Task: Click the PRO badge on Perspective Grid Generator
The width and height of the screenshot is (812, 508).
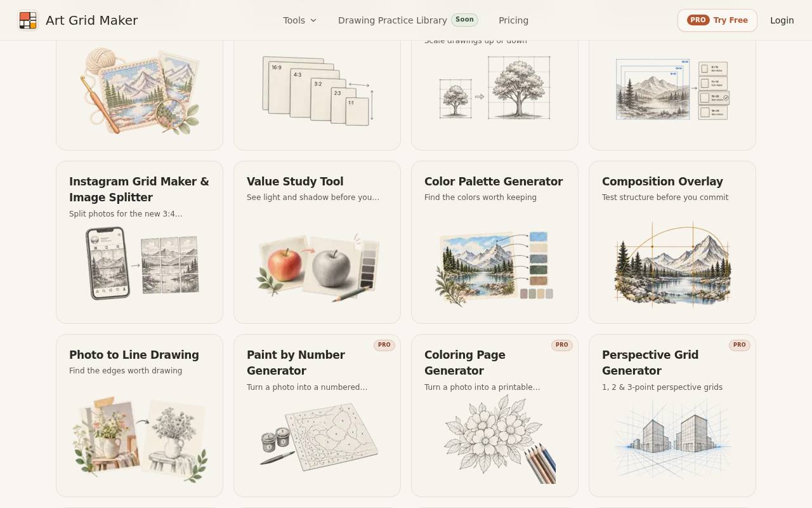Action: (x=740, y=345)
